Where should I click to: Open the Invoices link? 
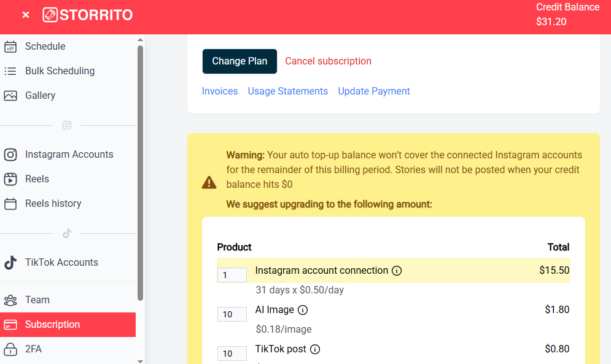tap(220, 91)
